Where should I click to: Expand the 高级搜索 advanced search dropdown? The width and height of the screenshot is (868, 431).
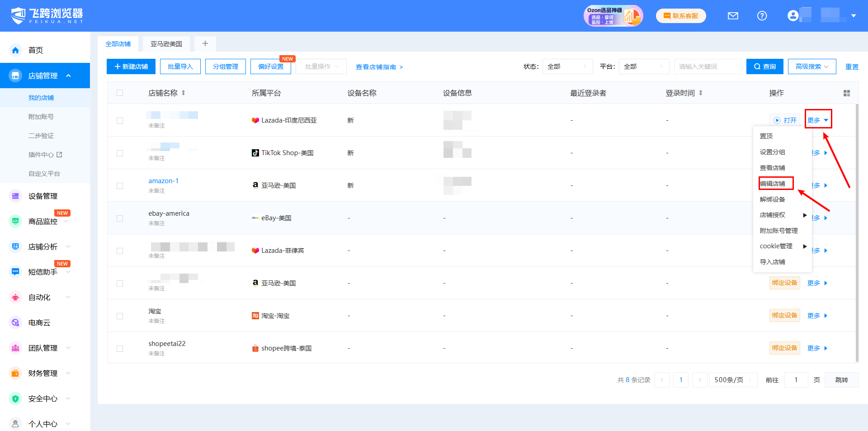click(811, 66)
